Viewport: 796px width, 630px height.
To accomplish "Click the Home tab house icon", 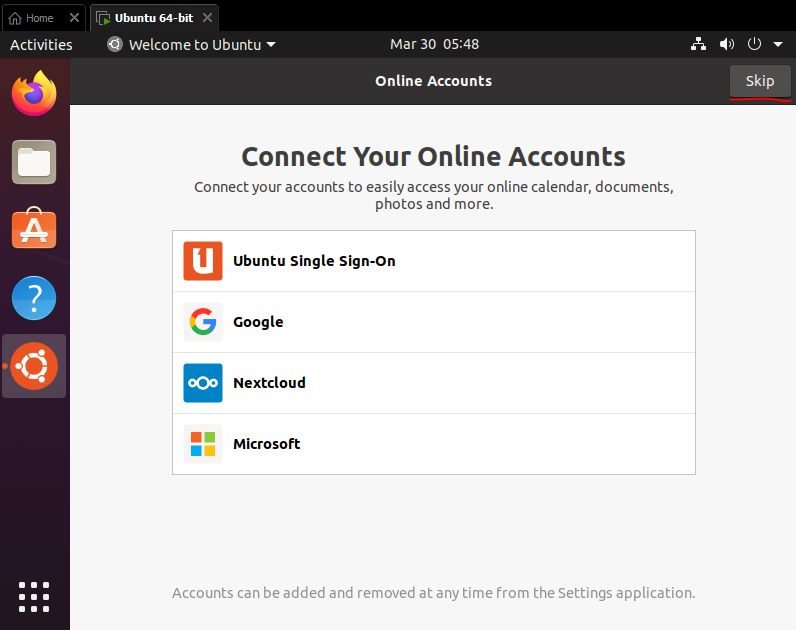I will (x=15, y=18).
